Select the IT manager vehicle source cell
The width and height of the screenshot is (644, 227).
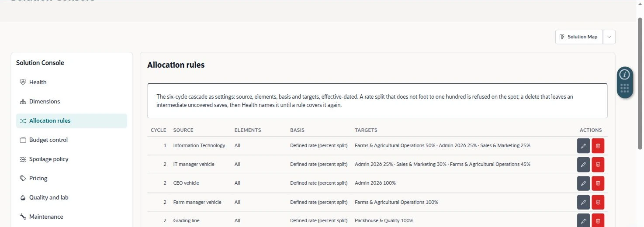click(194, 164)
